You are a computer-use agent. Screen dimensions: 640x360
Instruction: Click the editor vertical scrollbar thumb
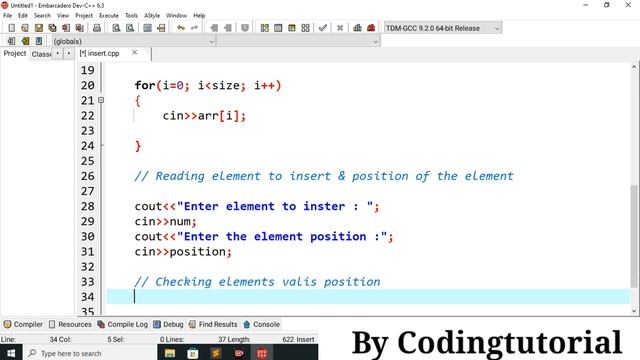[634, 236]
